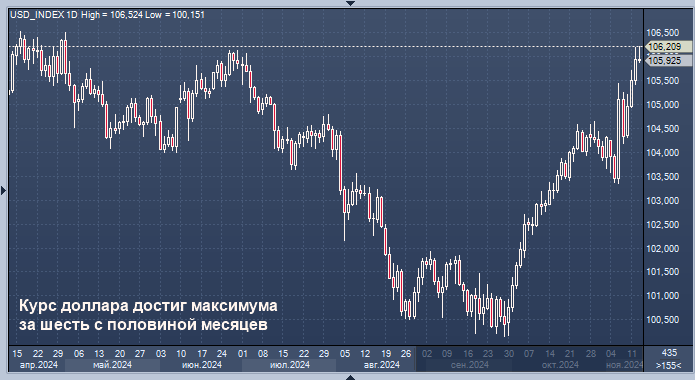Screen dimensions: 695x380
Task: Click date label 09 on time axis
Action: pos(447,353)
